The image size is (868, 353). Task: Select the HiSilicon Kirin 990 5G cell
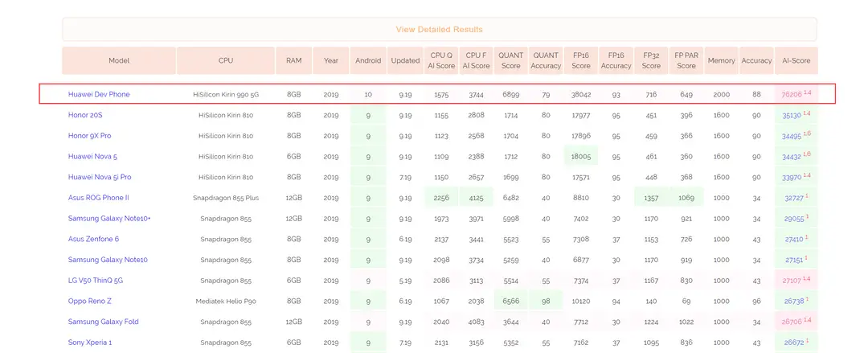226,95
